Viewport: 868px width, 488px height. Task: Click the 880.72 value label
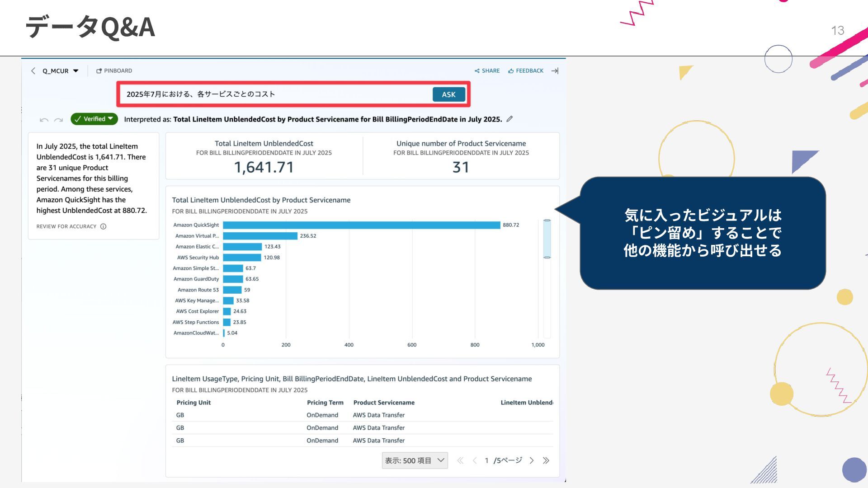[x=511, y=225]
